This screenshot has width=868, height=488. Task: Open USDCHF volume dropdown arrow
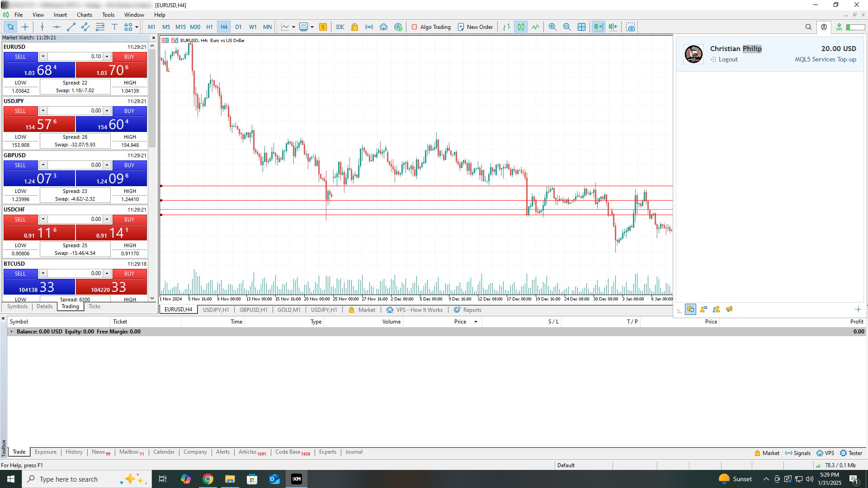[43, 219]
